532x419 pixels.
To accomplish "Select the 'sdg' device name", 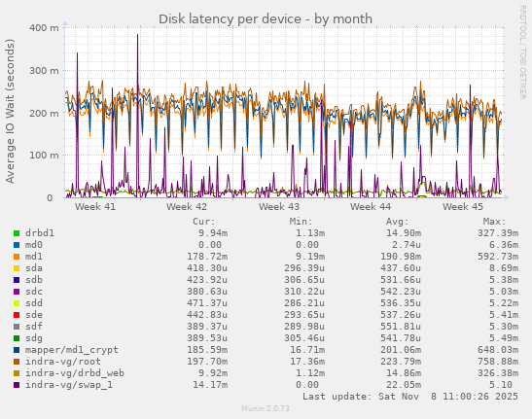I will 34,338.
